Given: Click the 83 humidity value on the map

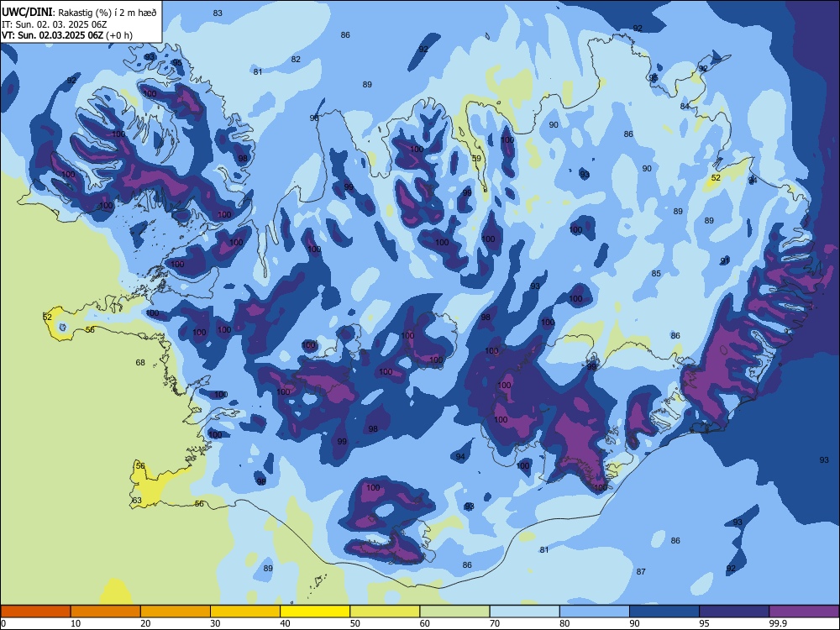Looking at the screenshot, I should (x=218, y=13).
